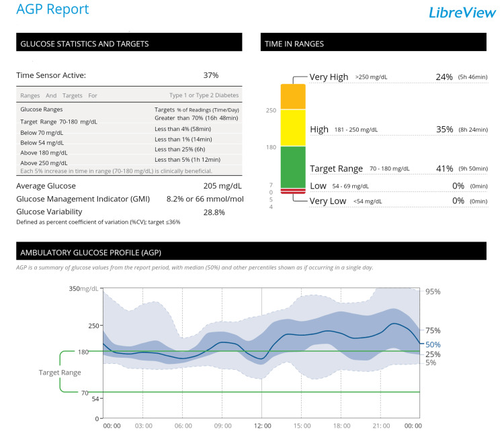Click the (5h 46min) duration text
Screen dimensions: 504x433
(473, 77)
